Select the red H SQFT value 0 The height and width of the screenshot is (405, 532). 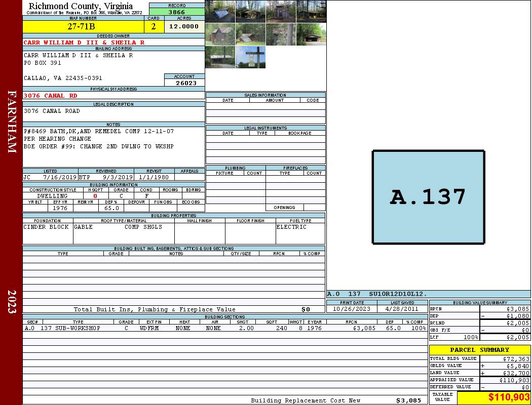click(95, 196)
